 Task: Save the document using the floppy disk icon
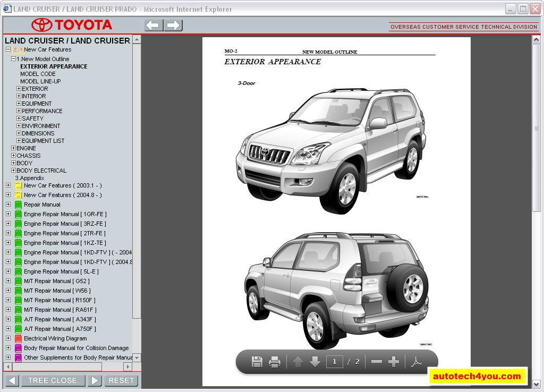pyautogui.click(x=257, y=362)
